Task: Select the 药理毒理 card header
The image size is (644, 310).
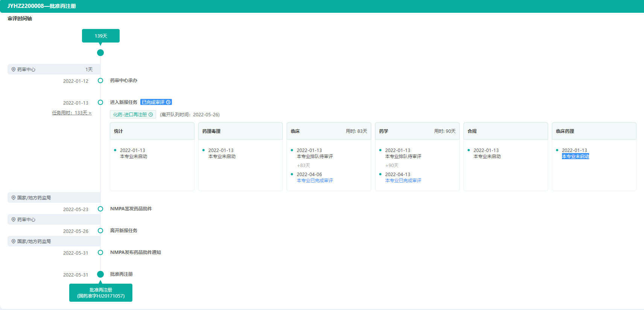Action: [240, 131]
